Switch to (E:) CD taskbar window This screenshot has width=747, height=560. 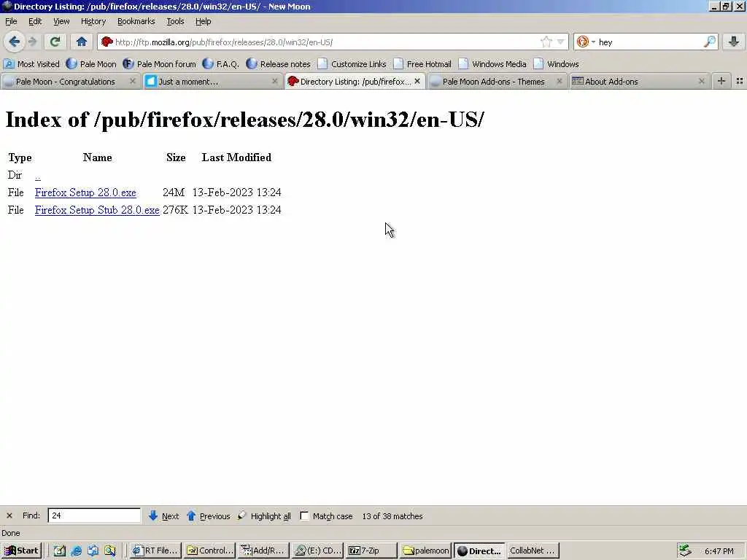coord(318,551)
